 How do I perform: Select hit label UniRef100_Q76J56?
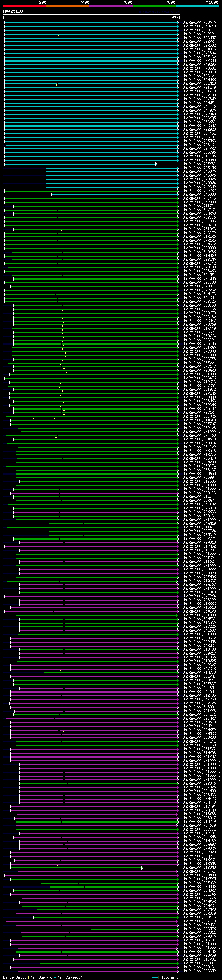tap(199, 168)
